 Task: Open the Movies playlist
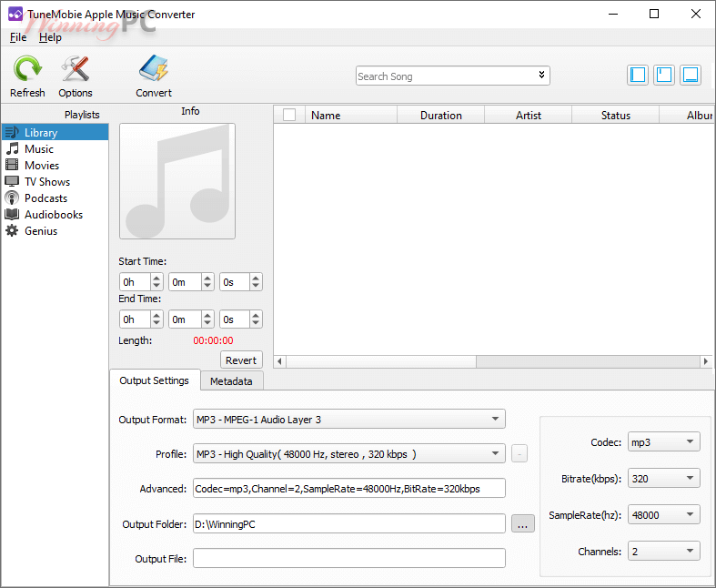55,166
